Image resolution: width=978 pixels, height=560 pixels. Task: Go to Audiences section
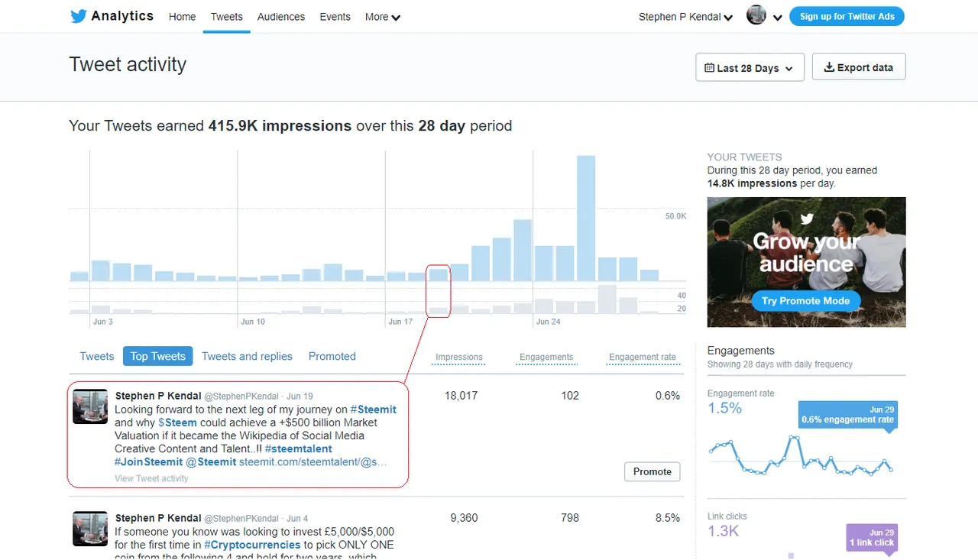click(281, 17)
